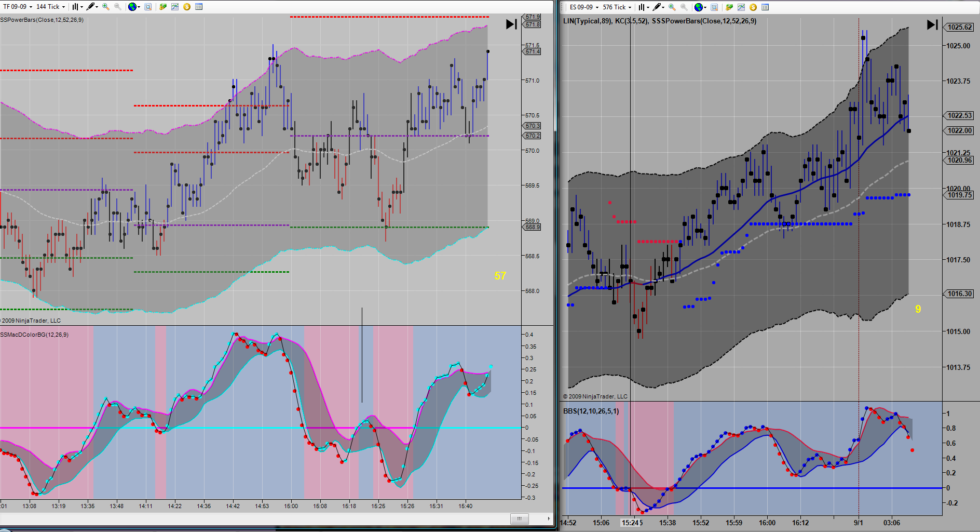Open data box in ES chart toolbar

(x=714, y=7)
